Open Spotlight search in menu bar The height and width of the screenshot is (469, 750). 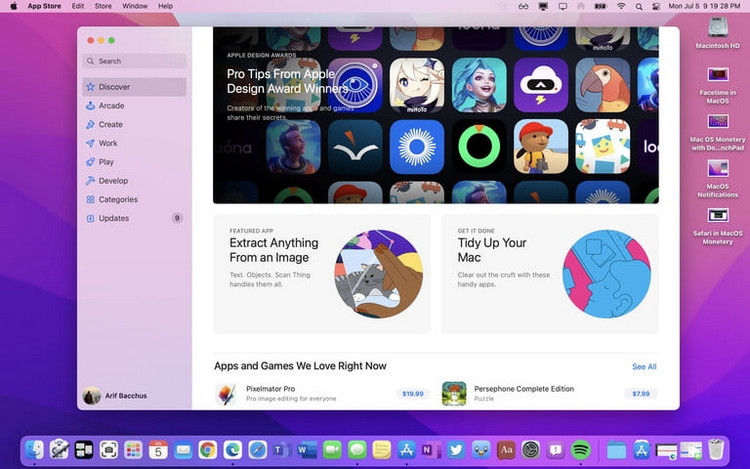(639, 7)
